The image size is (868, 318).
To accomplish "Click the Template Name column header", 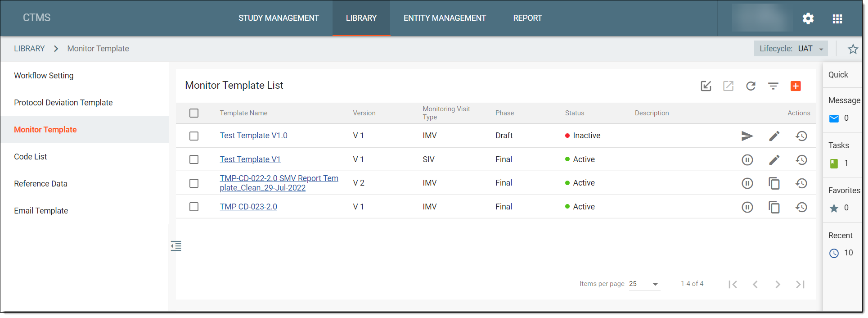I will tap(243, 113).
